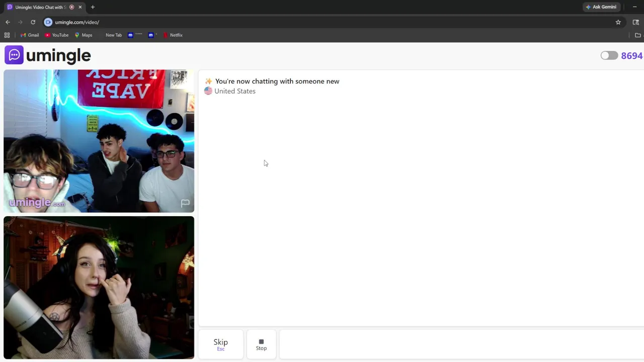
Task: Stop the video chat
Action: [261, 344]
